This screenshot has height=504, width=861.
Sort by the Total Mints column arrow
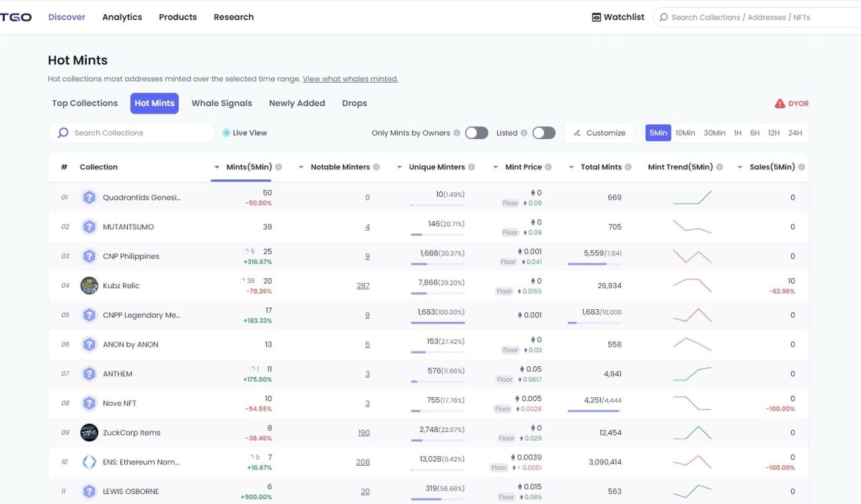[x=571, y=167]
